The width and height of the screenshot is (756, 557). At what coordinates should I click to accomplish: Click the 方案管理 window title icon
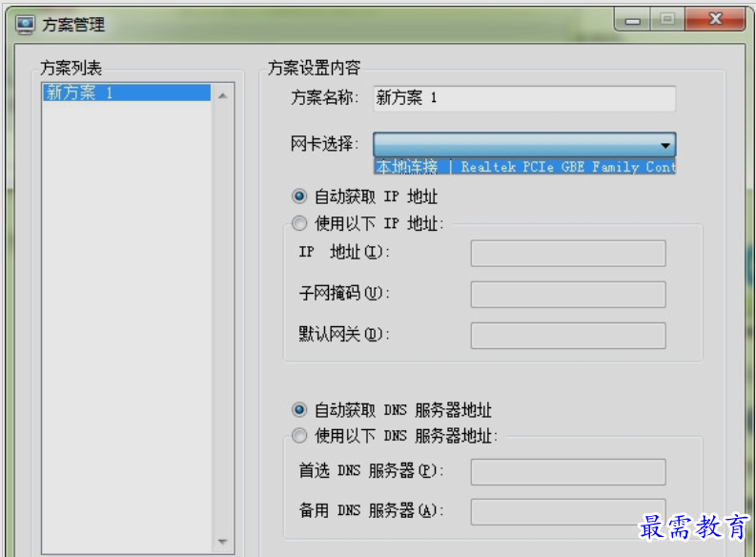[x=25, y=25]
